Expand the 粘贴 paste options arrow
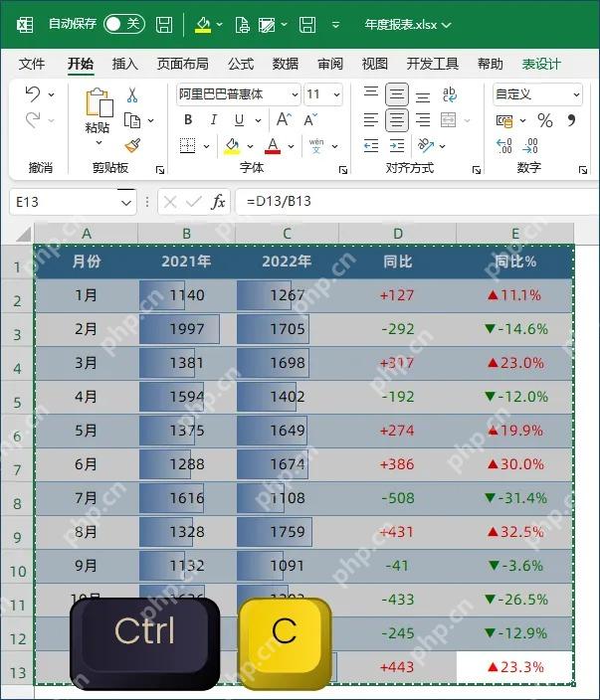The image size is (600, 700). tap(99, 143)
